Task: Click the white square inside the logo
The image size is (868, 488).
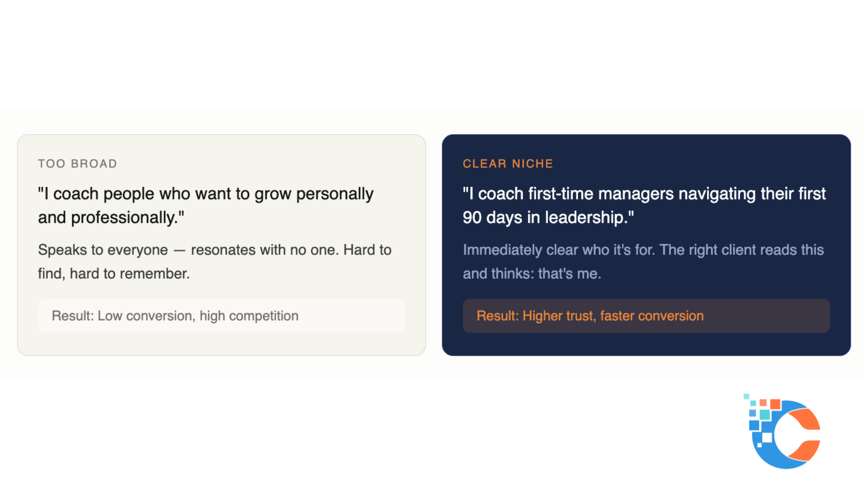Action: pyautogui.click(x=767, y=437)
